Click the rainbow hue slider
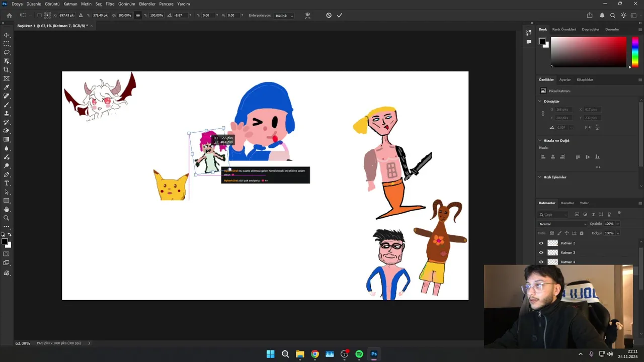 (635, 52)
